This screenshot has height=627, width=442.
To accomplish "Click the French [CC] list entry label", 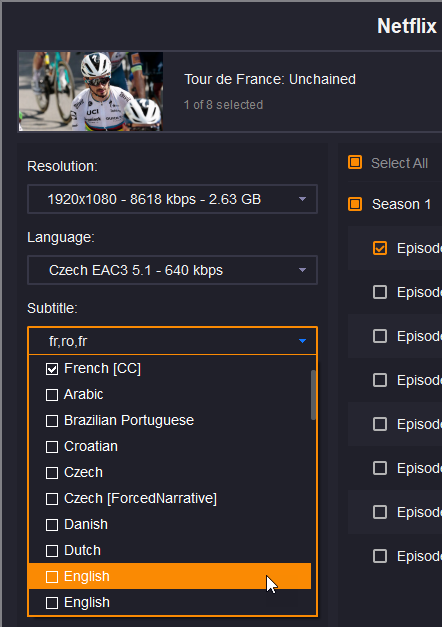I will pos(102,368).
